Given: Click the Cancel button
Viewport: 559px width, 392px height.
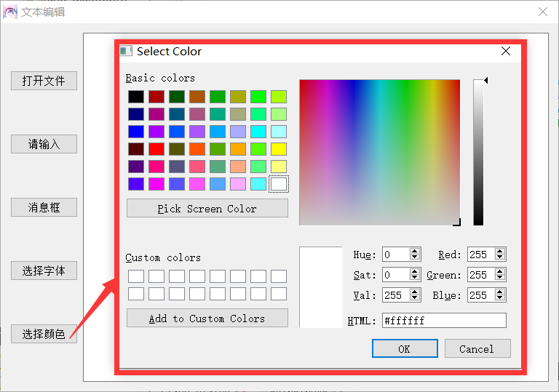Looking at the screenshot, I should click(x=477, y=348).
